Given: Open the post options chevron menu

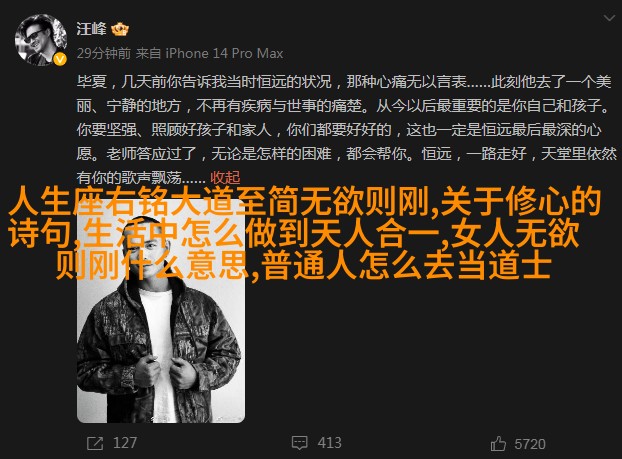Looking at the screenshot, I should click(609, 18).
